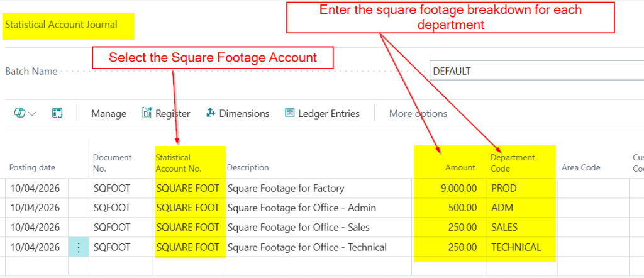644x278 pixels.
Task: Select the PROD department code cell
Action: click(504, 188)
